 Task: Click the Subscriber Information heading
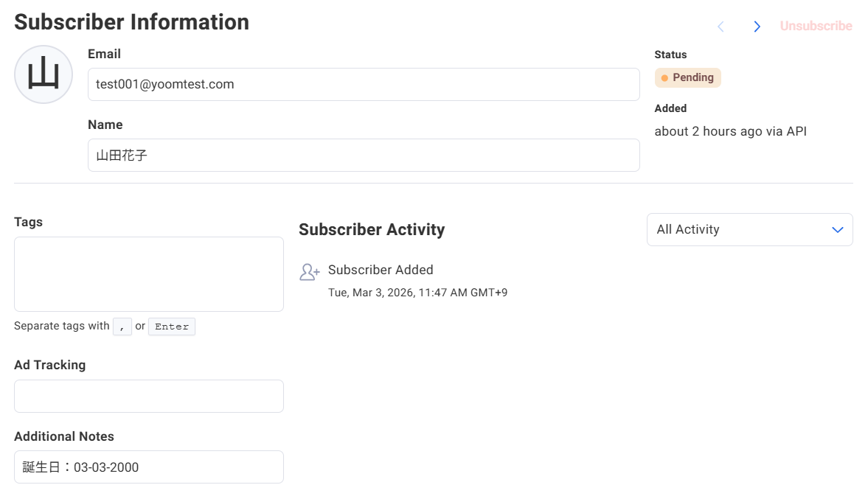(131, 22)
